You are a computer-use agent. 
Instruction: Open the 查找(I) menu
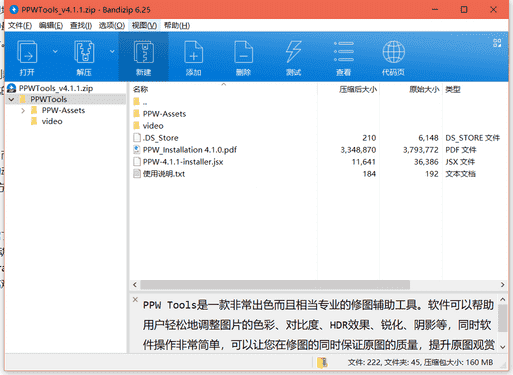[81, 26]
